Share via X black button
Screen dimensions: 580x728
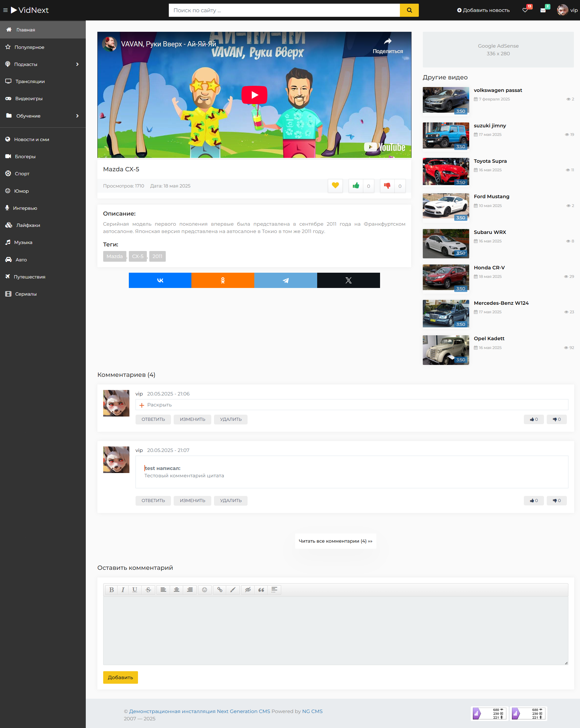[348, 280]
